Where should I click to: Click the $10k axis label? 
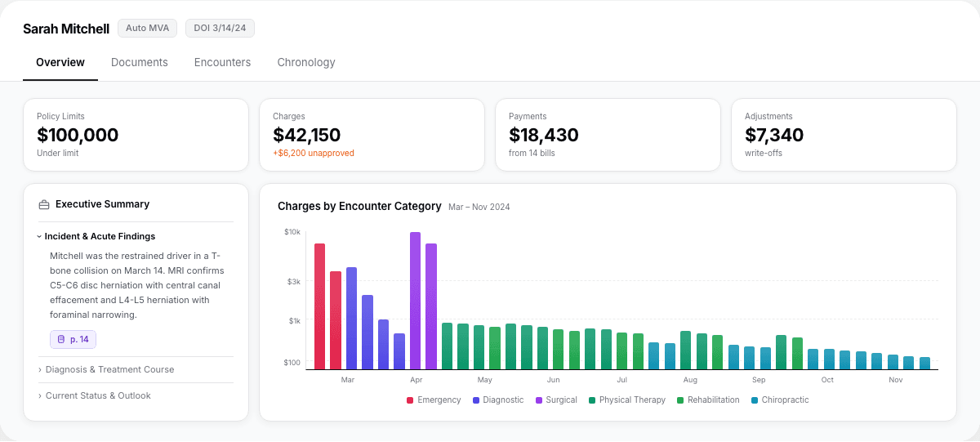(x=292, y=232)
